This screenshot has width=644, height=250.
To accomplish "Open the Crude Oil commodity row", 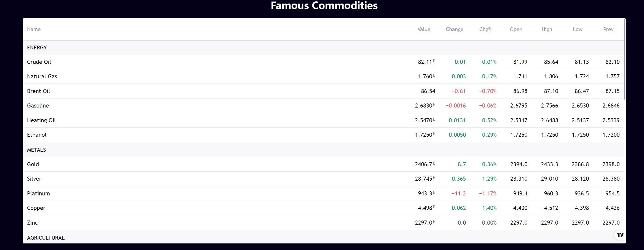I will point(323,62).
